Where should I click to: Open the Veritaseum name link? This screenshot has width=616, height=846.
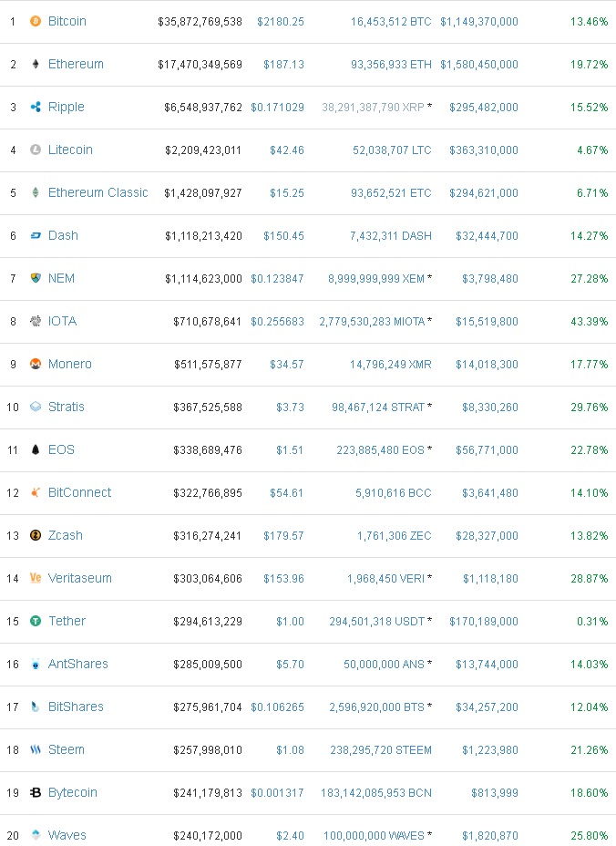pos(80,578)
